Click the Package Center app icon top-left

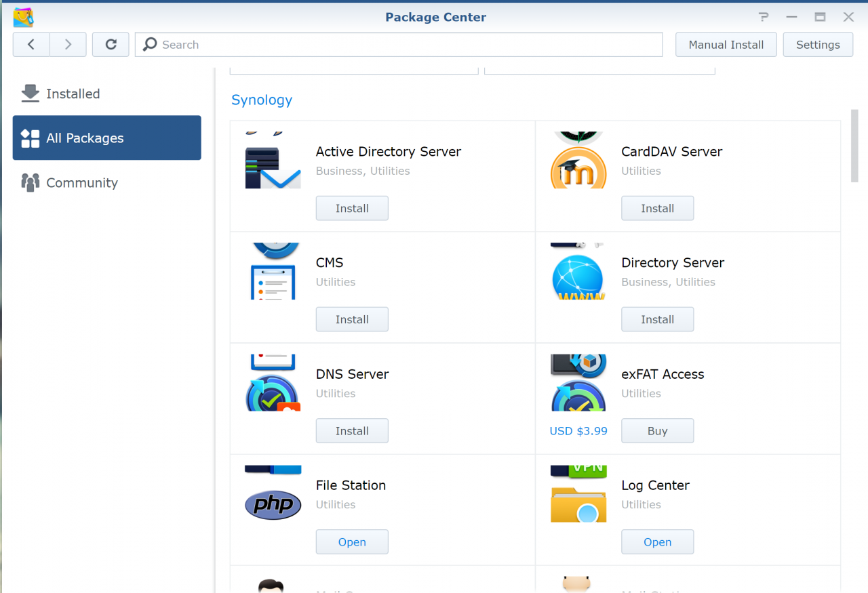[22, 17]
